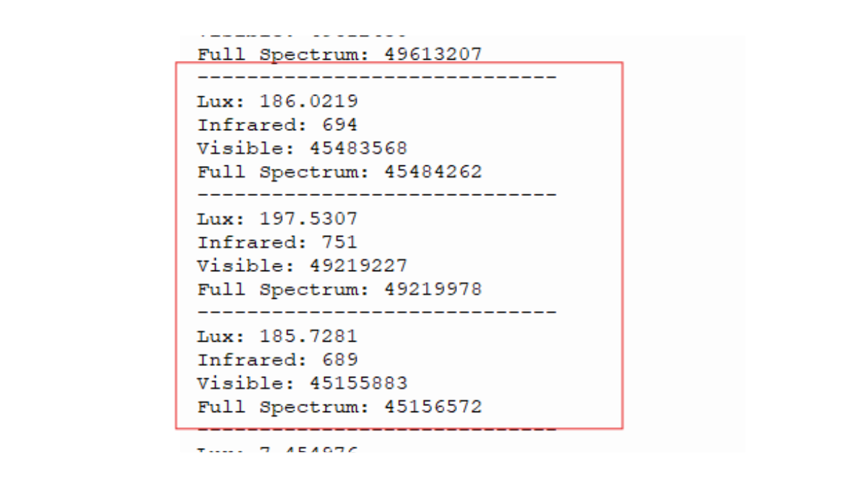Click dashed separator above Lux 197.5307
This screenshot has width=868, height=488.
coord(377,195)
